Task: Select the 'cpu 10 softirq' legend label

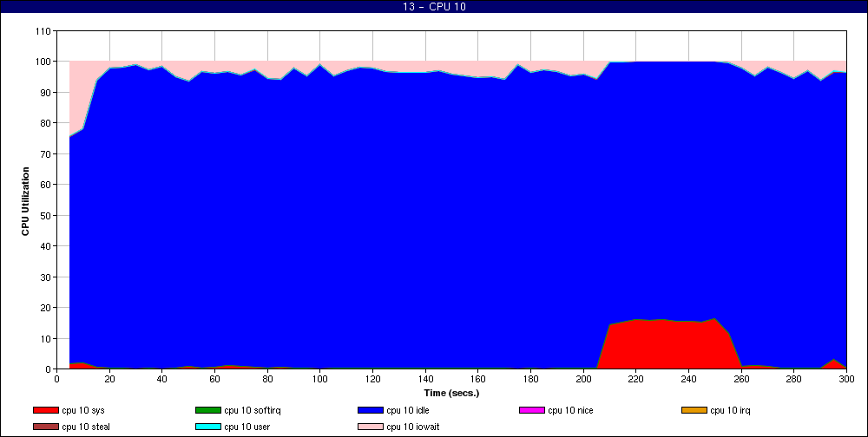Action: coord(253,410)
